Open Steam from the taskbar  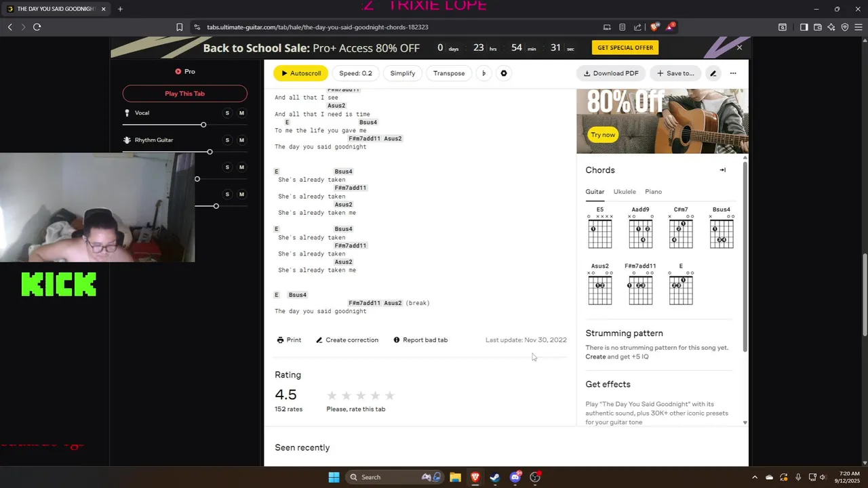click(x=495, y=477)
